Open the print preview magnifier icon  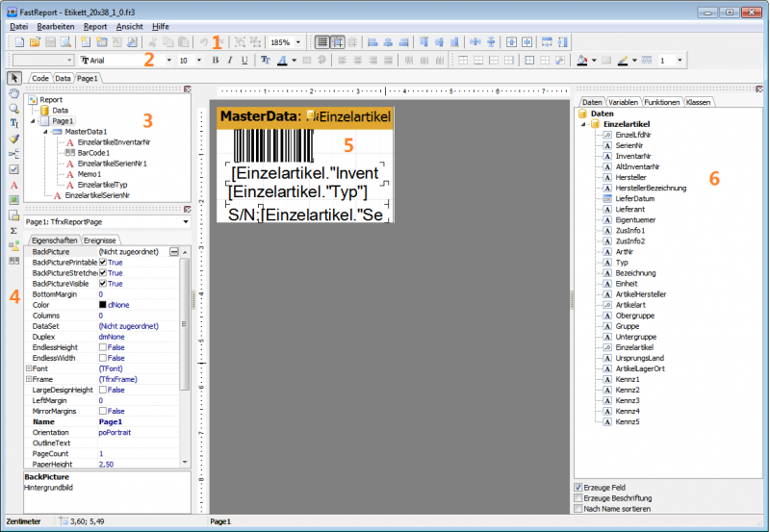coord(65,42)
